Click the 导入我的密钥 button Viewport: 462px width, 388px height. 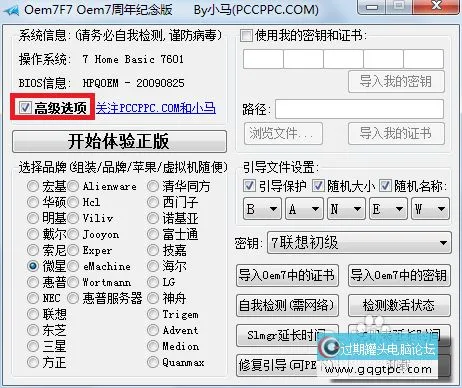[x=396, y=81]
